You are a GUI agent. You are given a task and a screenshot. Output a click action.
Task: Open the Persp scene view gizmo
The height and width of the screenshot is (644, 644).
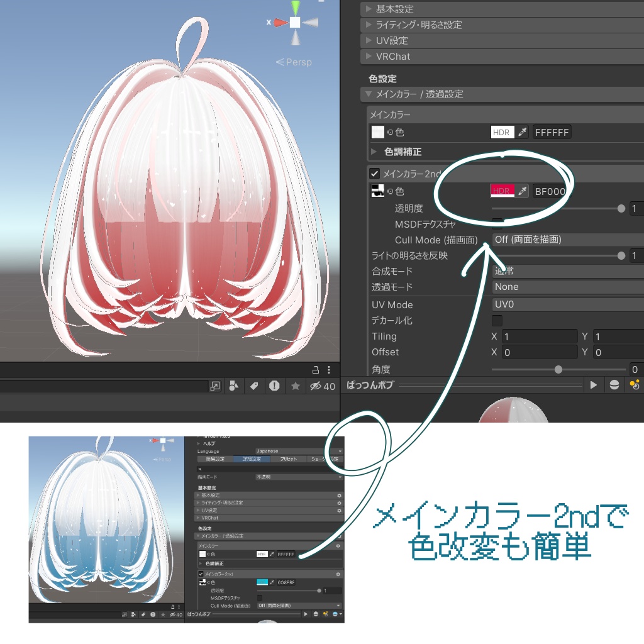tap(295, 62)
